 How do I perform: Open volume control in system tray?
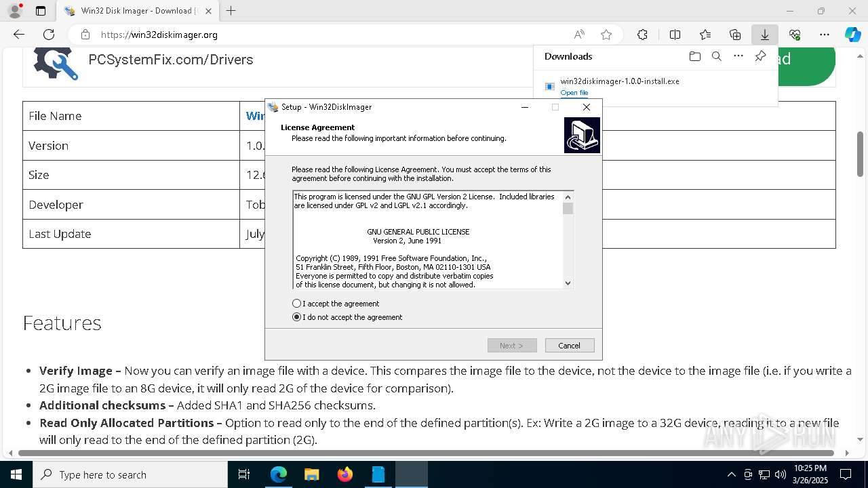tap(781, 474)
